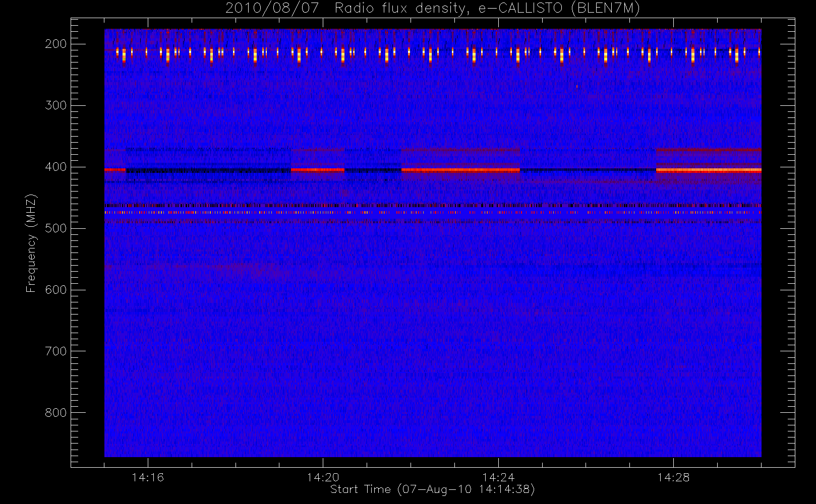Click the 600 frequency tick label
Image resolution: width=816 pixels, height=504 pixels.
[55, 290]
